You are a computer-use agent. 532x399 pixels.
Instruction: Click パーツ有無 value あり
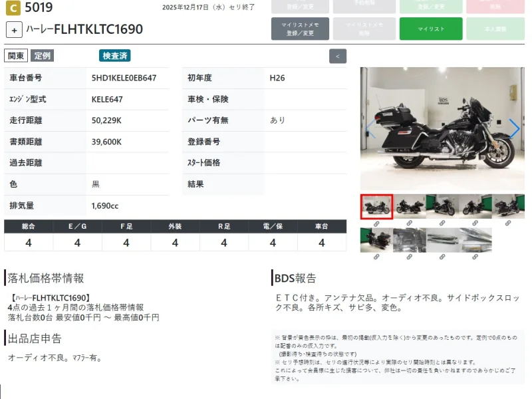point(277,120)
